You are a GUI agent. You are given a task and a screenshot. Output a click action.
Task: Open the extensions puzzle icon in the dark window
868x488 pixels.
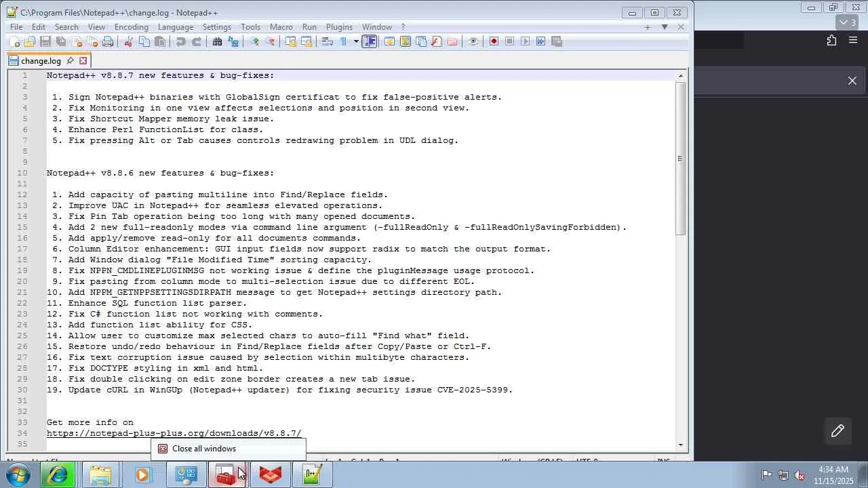pyautogui.click(x=832, y=41)
